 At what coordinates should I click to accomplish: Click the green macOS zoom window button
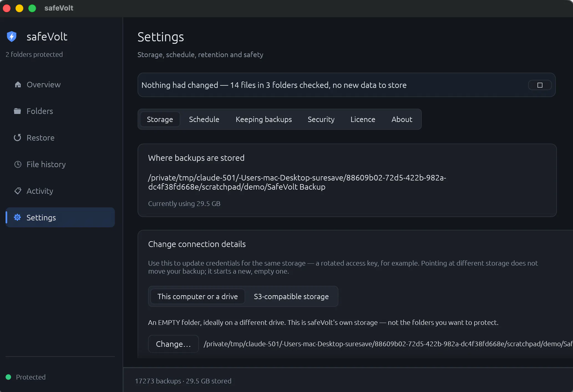point(32,8)
